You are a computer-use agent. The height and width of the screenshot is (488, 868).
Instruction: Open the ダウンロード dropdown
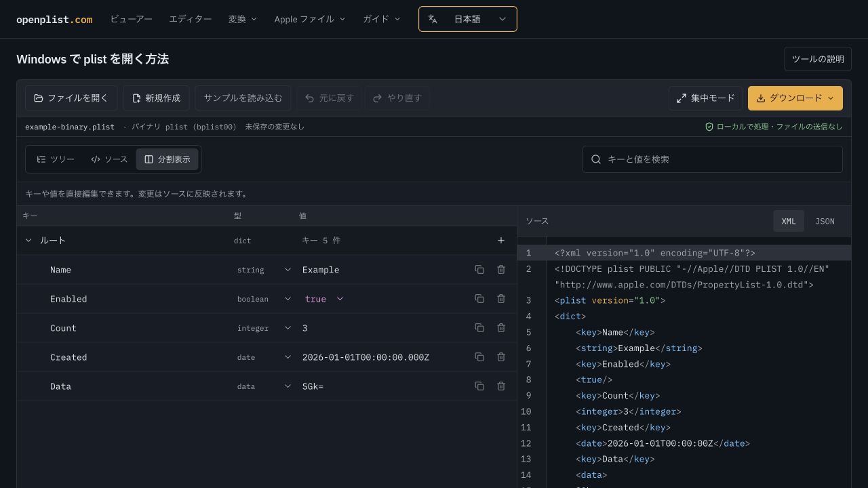795,98
